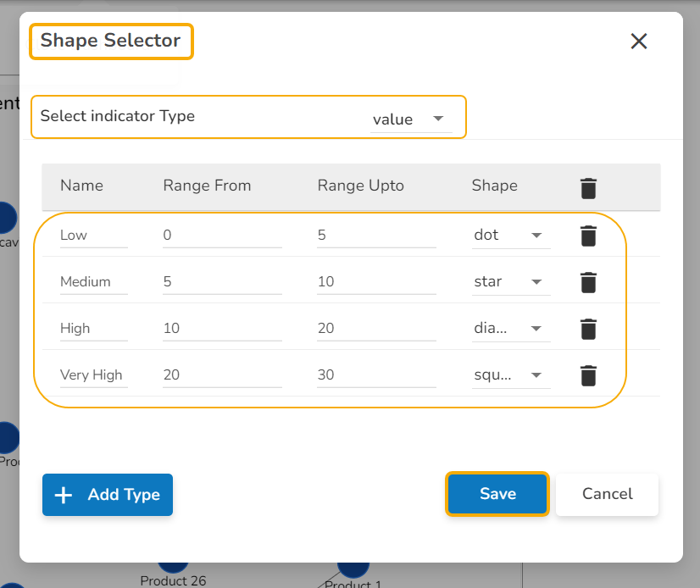Click the Very High Range From field

[x=222, y=375]
